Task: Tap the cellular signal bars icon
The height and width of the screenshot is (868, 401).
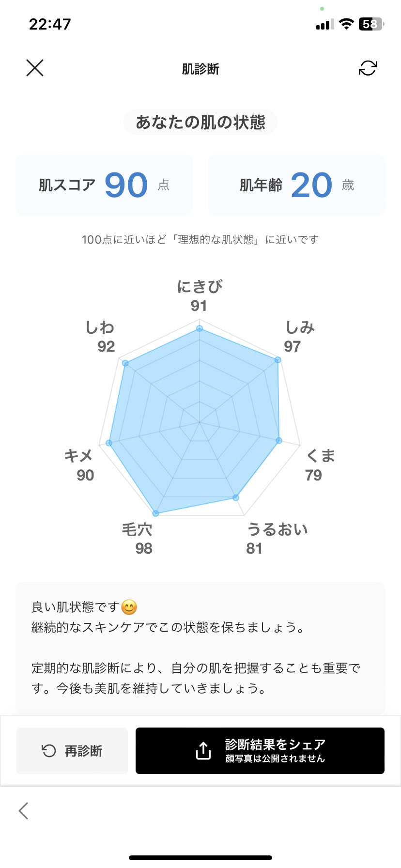Action: 324,24
